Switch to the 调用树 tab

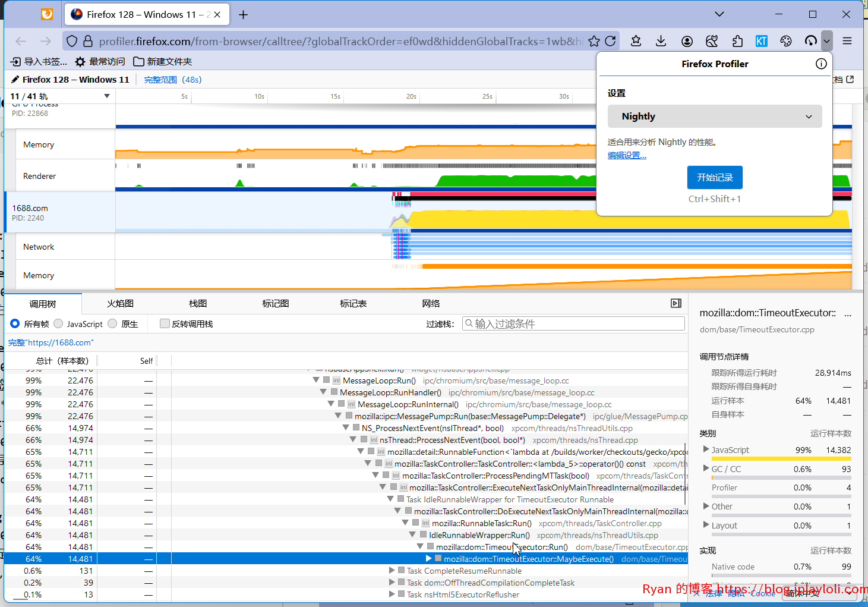click(x=43, y=304)
